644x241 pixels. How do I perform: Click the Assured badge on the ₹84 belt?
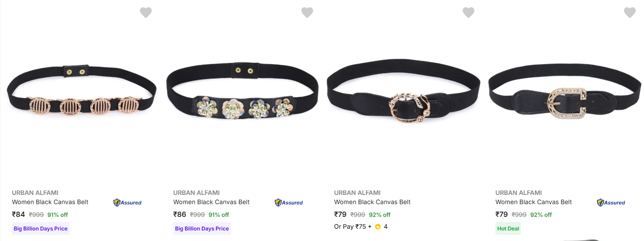pyautogui.click(x=127, y=202)
